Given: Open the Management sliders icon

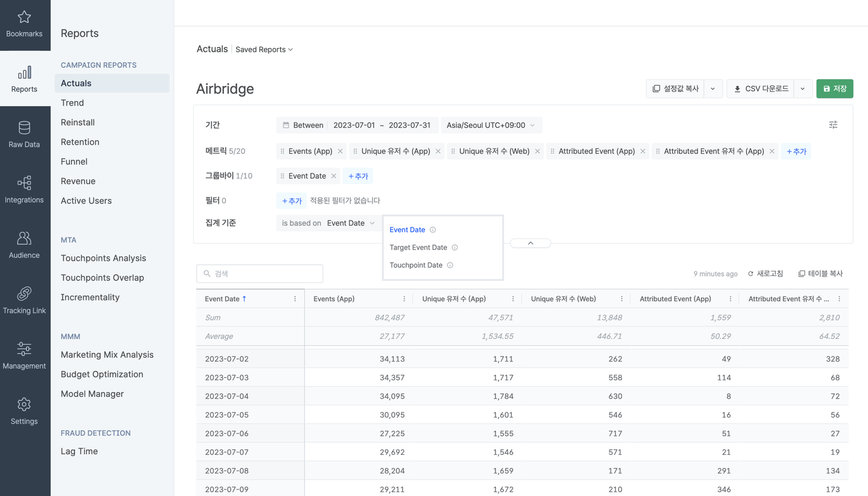Looking at the screenshot, I should [24, 349].
